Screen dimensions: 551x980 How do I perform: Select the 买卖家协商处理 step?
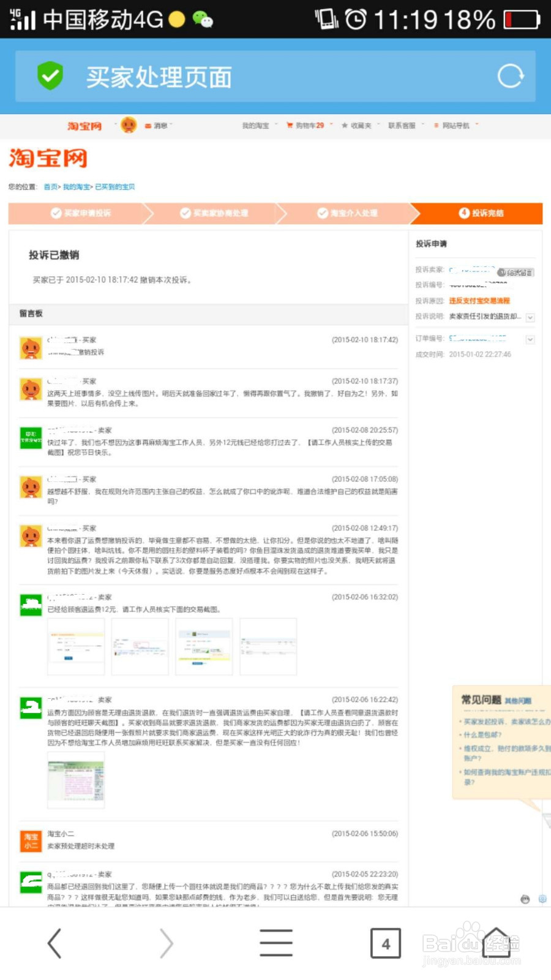pos(214,213)
